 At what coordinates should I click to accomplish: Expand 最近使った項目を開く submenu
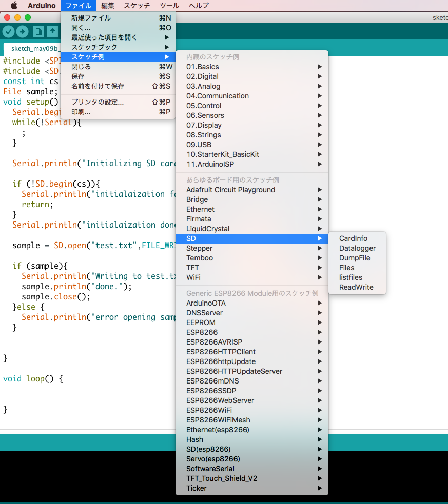(118, 37)
